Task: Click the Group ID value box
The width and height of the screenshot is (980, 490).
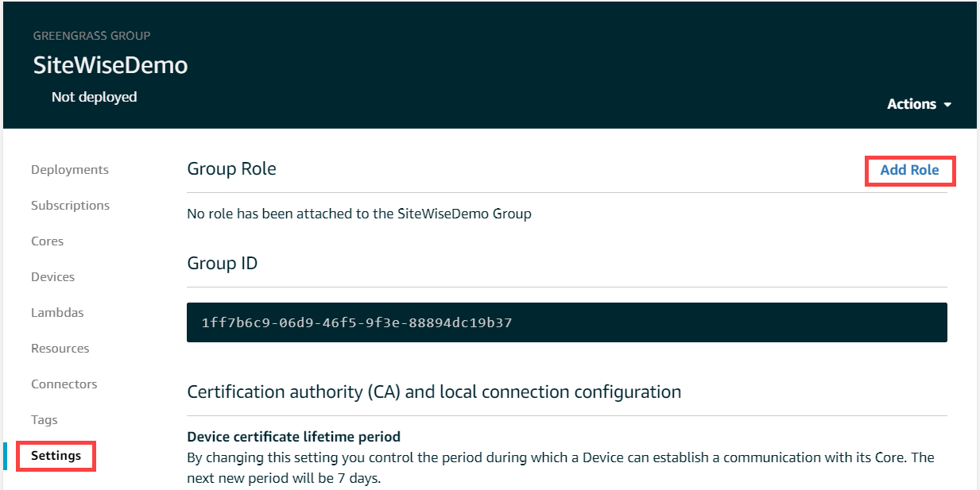Action: click(x=567, y=322)
